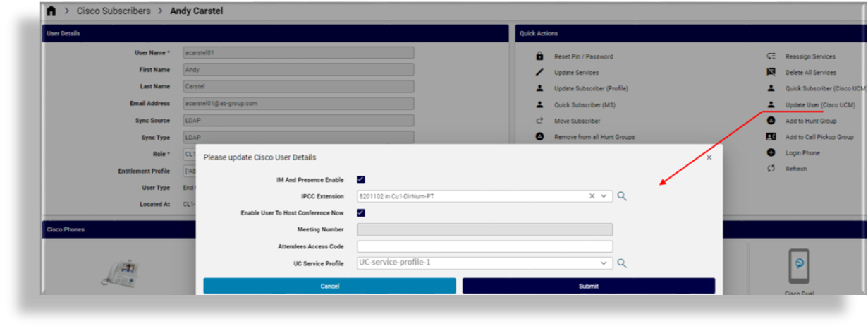
Task: Open Update User (Cisco UCM) action
Action: pos(820,104)
